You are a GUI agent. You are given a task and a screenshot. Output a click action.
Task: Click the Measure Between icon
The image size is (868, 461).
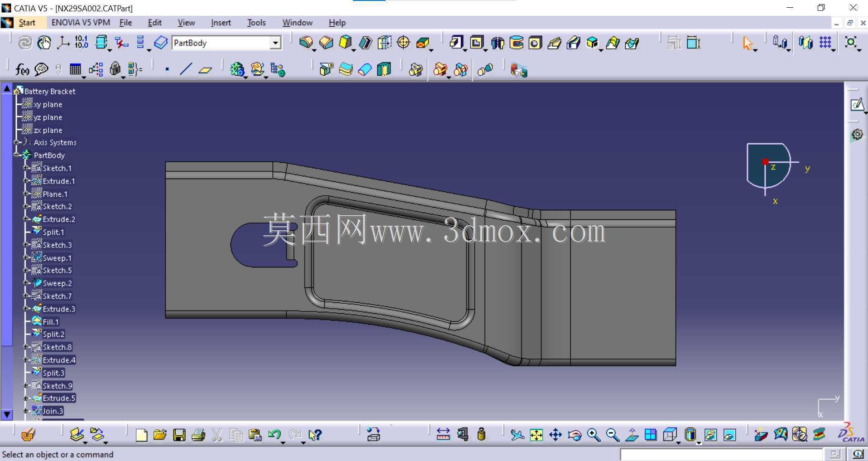point(443,435)
